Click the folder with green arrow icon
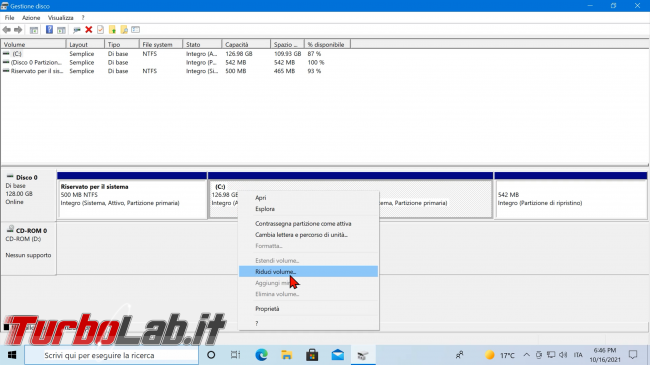 (112, 30)
